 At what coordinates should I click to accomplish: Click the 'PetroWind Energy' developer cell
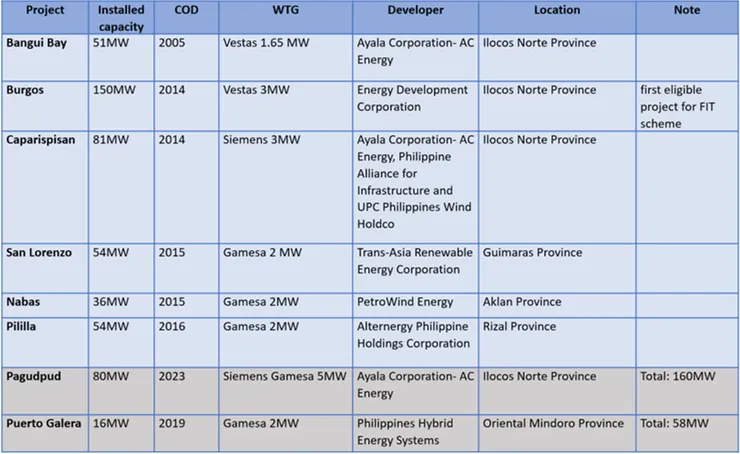(415, 305)
